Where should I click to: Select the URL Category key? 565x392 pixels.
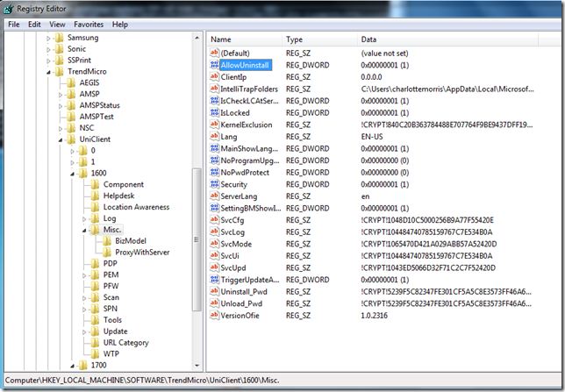click(x=125, y=343)
